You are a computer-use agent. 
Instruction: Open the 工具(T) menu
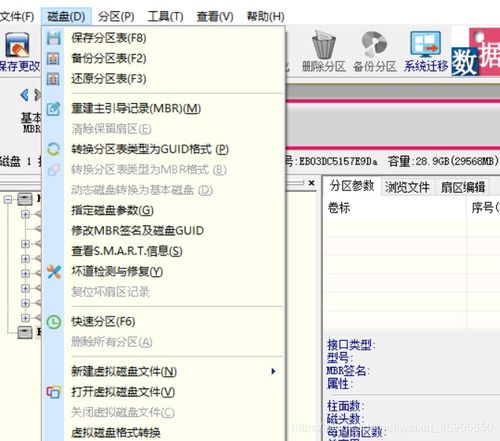pos(165,16)
